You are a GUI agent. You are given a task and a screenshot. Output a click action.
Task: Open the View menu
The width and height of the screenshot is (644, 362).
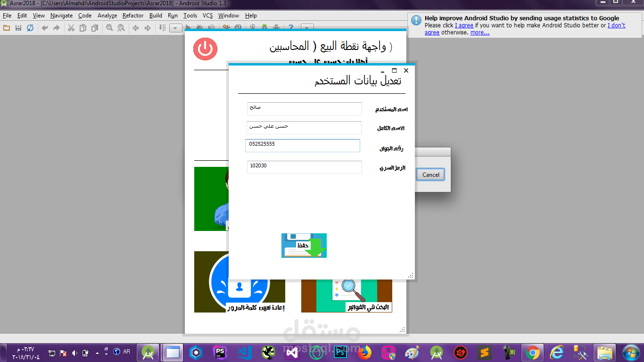click(x=39, y=16)
